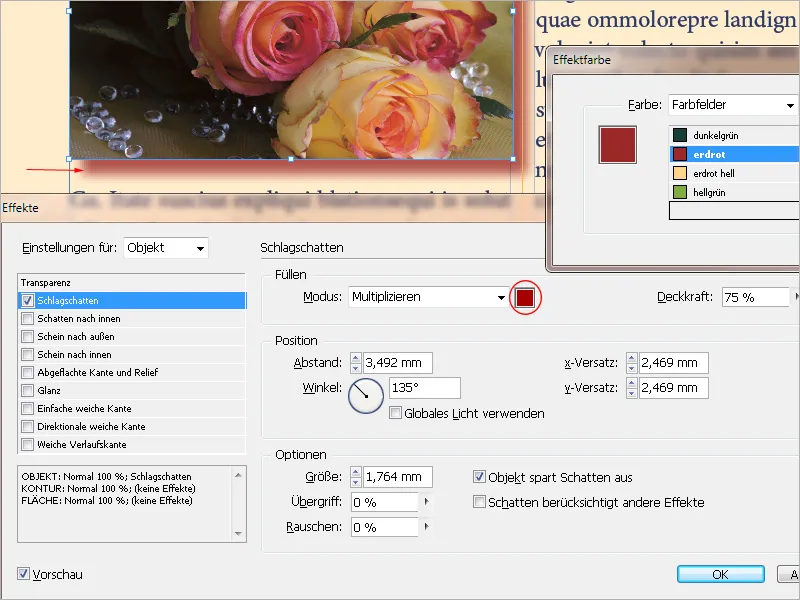Click the Winkel 135° field

(x=424, y=388)
